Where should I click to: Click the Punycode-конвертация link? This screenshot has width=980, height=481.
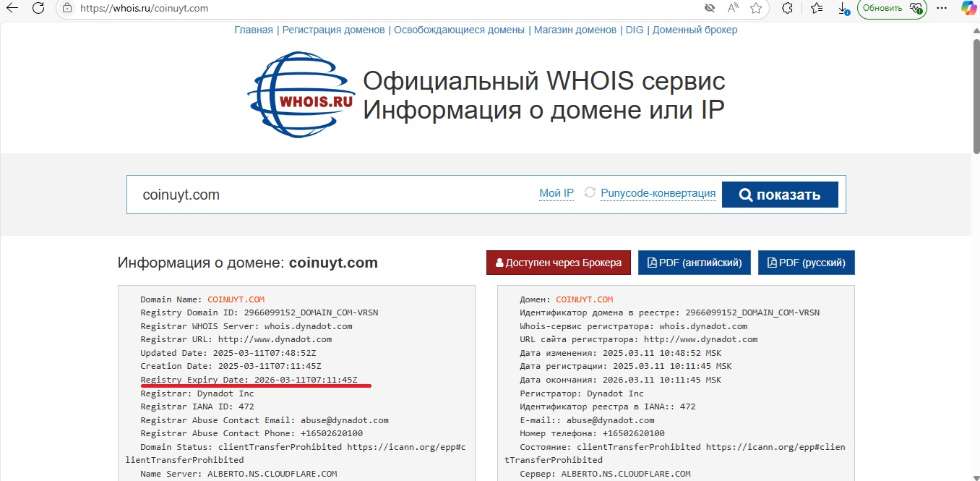click(x=658, y=193)
